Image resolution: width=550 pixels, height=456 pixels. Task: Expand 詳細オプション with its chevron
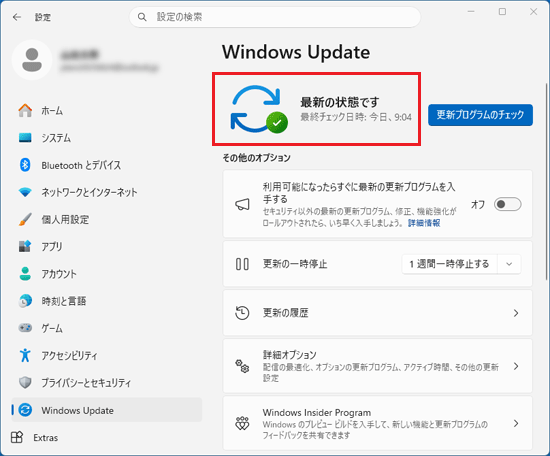coord(516,366)
